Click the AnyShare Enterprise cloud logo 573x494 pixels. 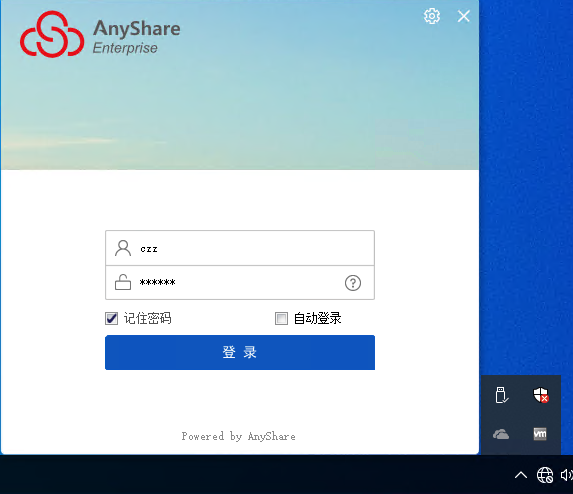(52, 34)
